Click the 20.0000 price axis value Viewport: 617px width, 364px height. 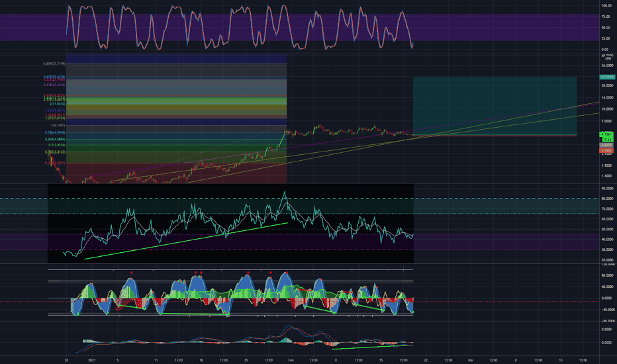pos(607,85)
